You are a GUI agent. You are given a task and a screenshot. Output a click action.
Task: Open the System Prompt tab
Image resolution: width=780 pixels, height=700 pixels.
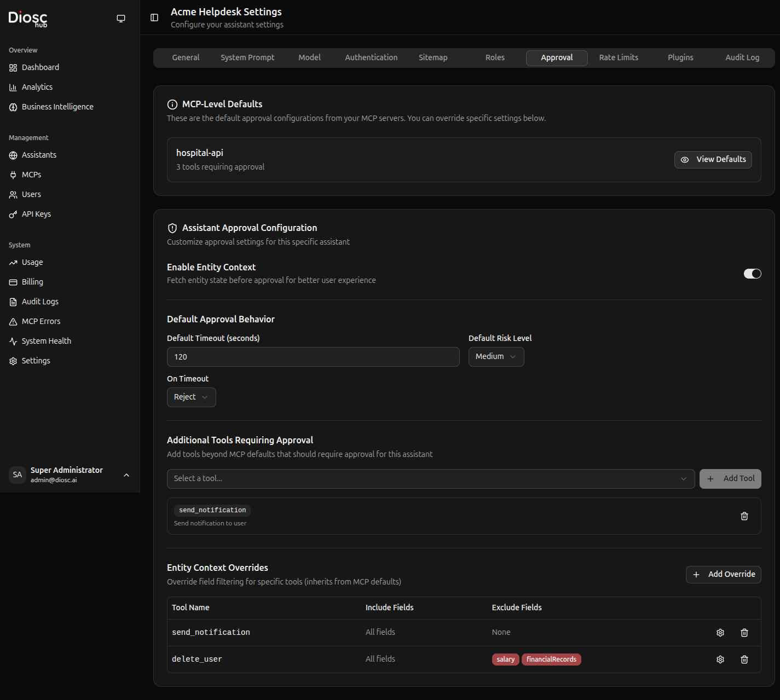tap(247, 57)
